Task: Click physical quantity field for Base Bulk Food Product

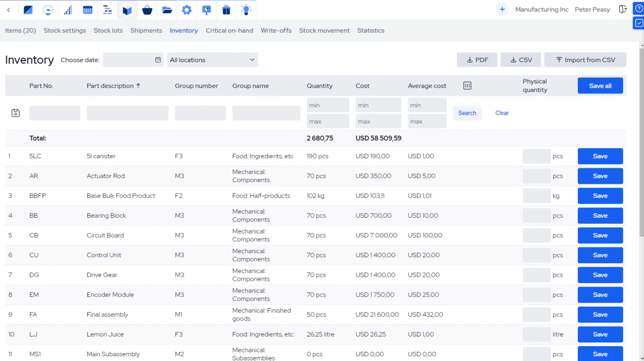Action: [x=537, y=196]
